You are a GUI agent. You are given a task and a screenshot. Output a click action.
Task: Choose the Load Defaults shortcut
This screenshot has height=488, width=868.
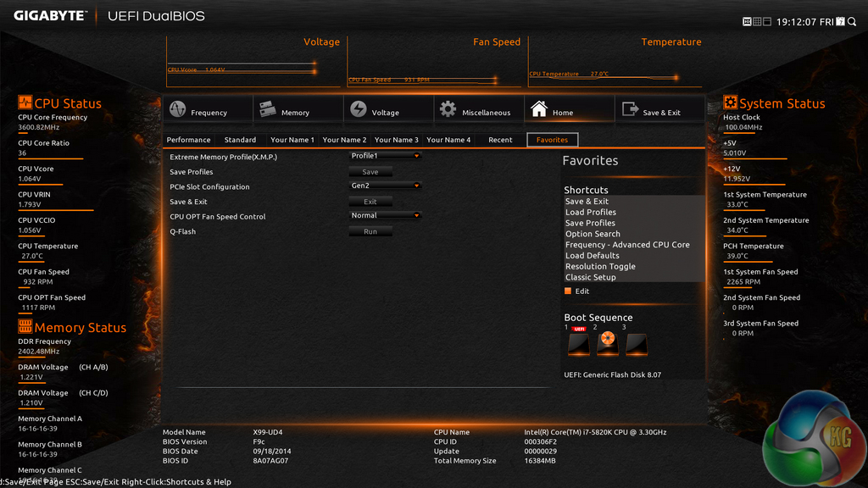592,256
